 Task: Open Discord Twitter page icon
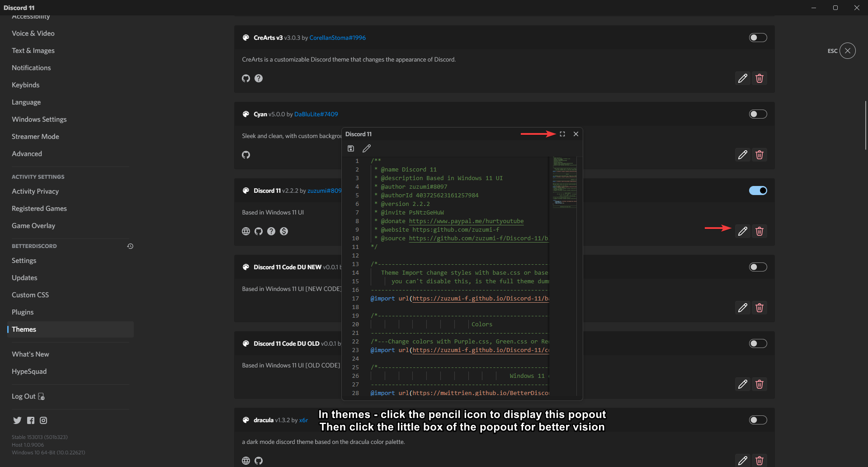(17, 420)
